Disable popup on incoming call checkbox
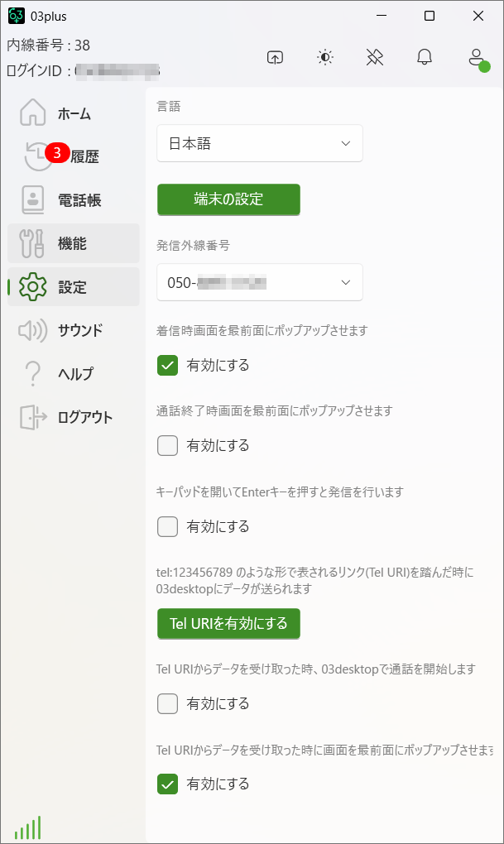Image resolution: width=504 pixels, height=844 pixels. click(x=168, y=365)
